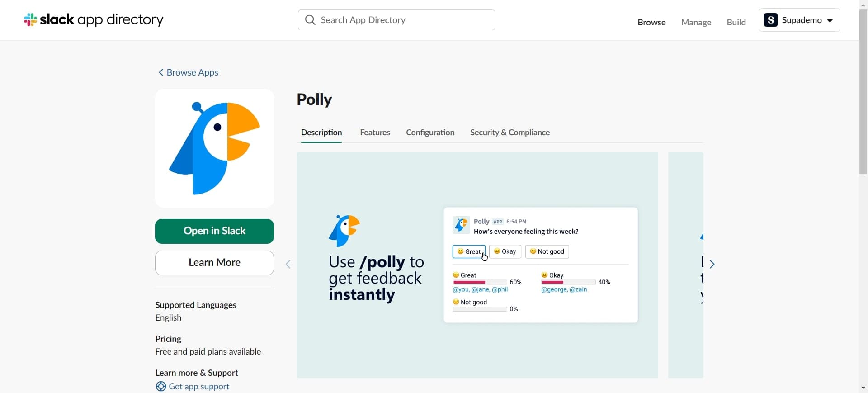868x393 pixels.
Task: Open the Configuration tab
Action: pos(430,133)
